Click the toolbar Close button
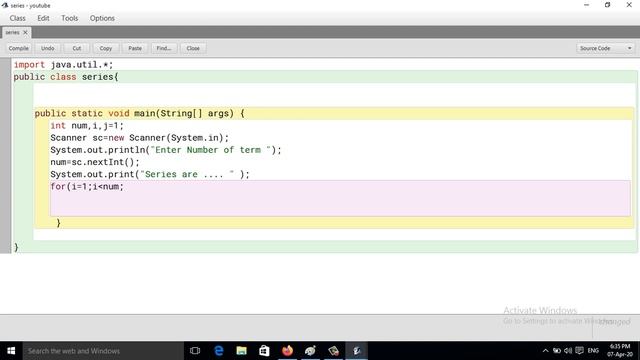640x360 pixels. pyautogui.click(x=193, y=48)
